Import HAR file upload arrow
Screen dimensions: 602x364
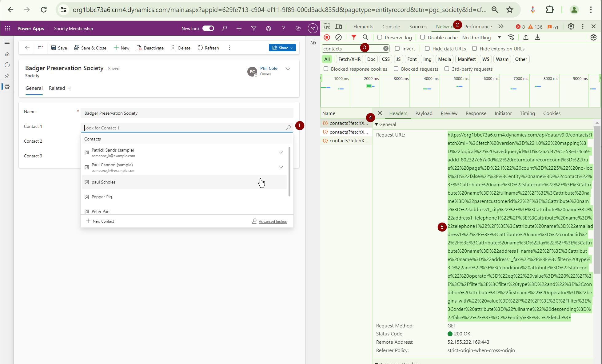point(526,38)
